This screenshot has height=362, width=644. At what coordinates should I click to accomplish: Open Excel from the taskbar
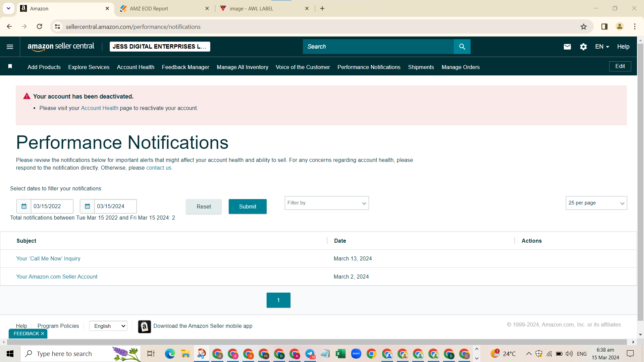340,354
